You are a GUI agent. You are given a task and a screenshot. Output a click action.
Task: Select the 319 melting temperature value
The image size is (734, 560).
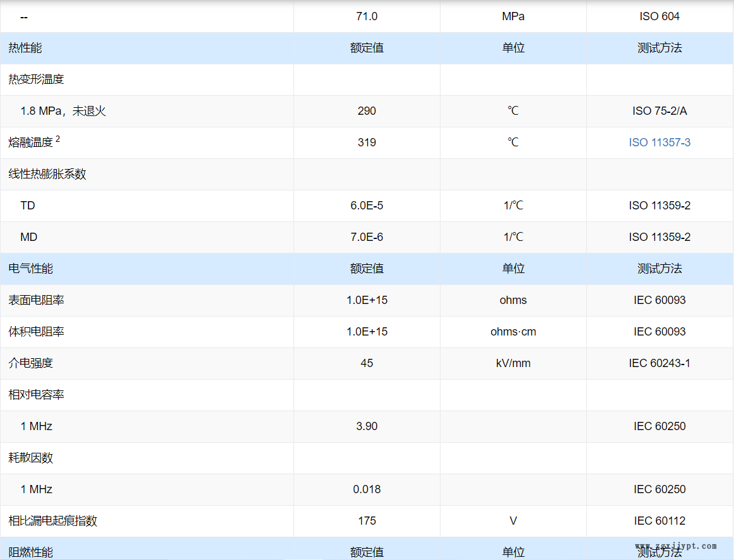pos(367,143)
